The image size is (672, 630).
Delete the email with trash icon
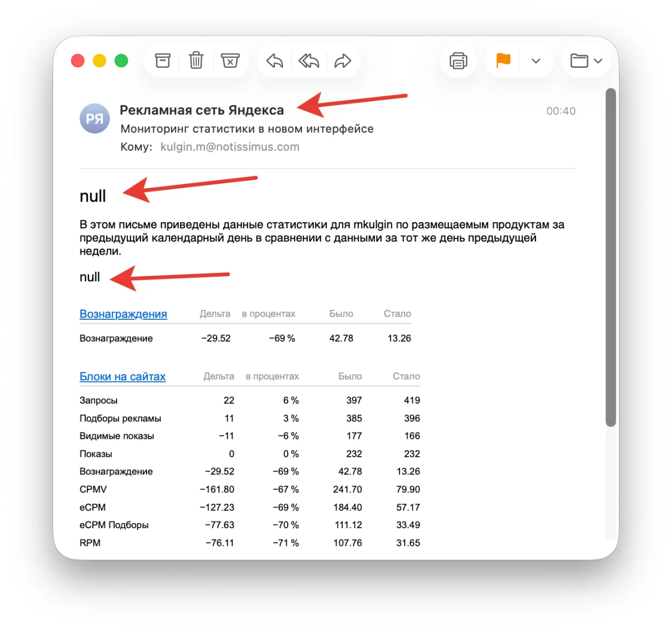pyautogui.click(x=196, y=61)
